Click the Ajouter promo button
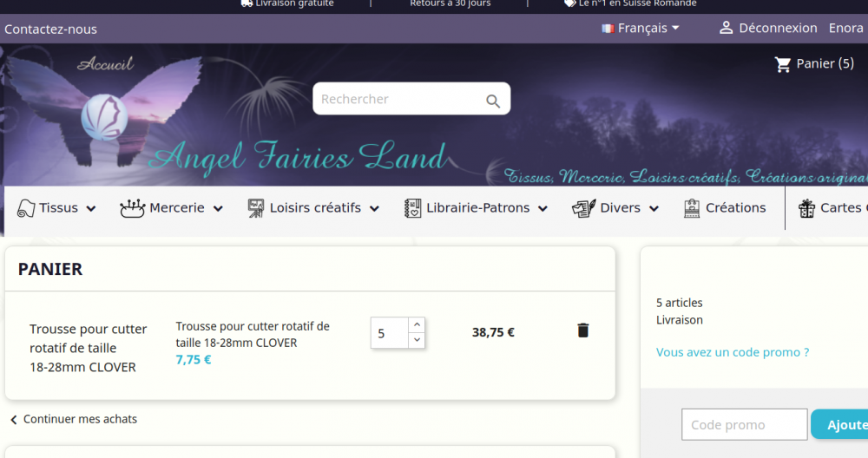 pos(839,425)
